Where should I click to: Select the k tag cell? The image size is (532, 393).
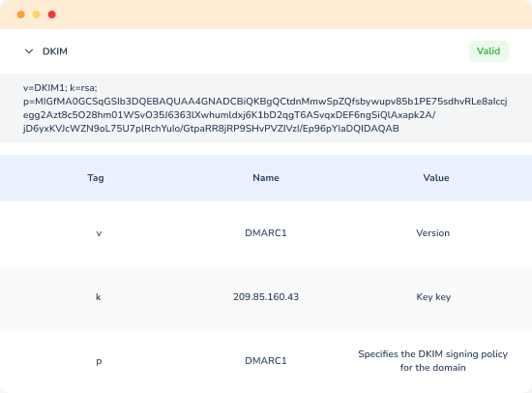coord(99,297)
